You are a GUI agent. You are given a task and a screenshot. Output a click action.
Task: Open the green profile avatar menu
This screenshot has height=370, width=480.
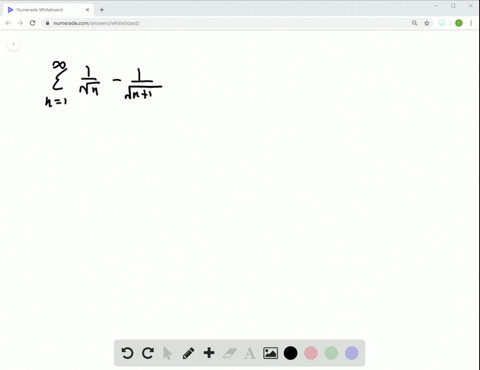click(x=459, y=23)
